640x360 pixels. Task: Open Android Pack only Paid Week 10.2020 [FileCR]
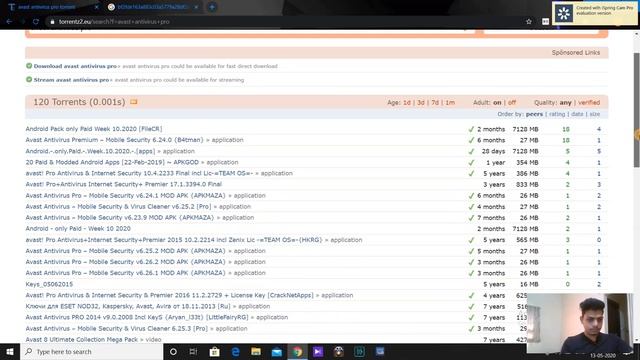94,129
